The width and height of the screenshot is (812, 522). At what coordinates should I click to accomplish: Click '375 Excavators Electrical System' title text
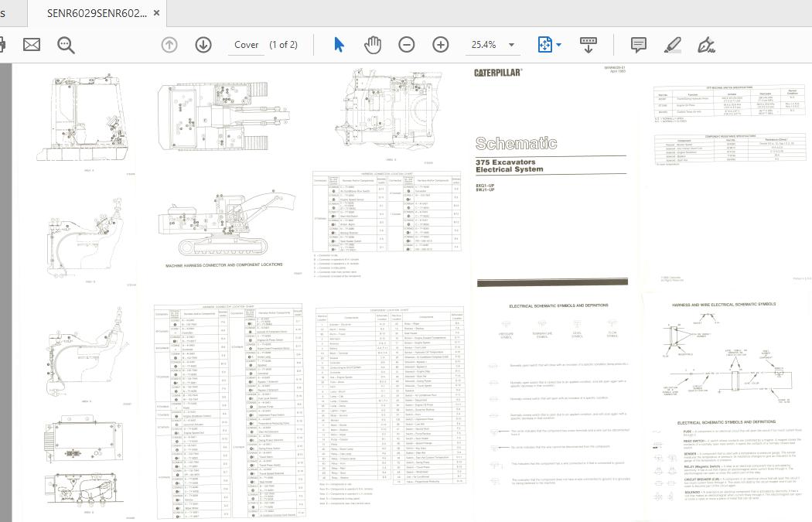click(510, 165)
